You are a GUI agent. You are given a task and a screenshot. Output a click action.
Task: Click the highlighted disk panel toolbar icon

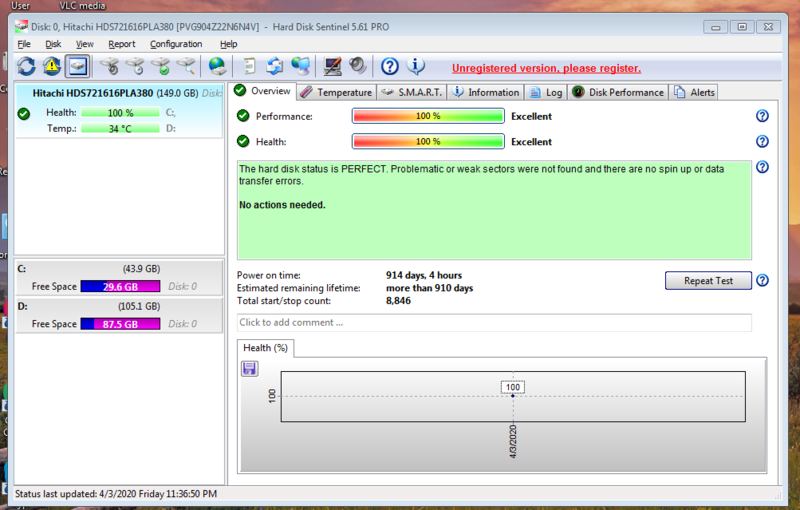coord(78,66)
